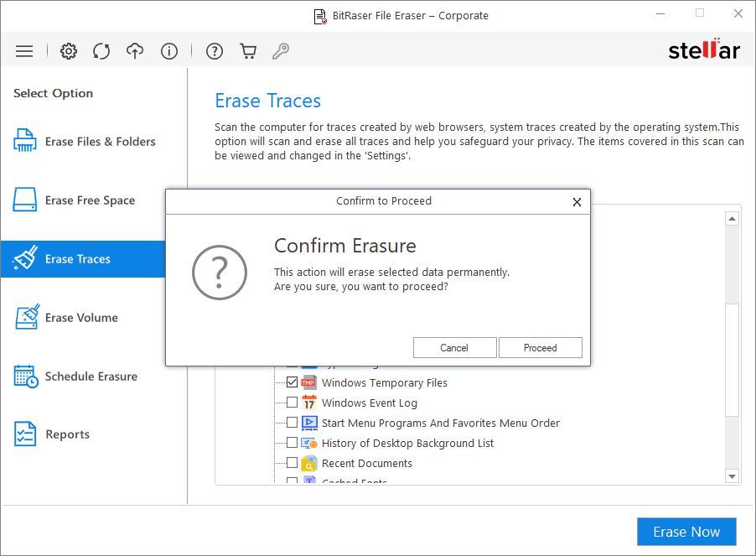The height and width of the screenshot is (556, 756).
Task: Check the Windows Event Log checkbox
Action: 292,403
